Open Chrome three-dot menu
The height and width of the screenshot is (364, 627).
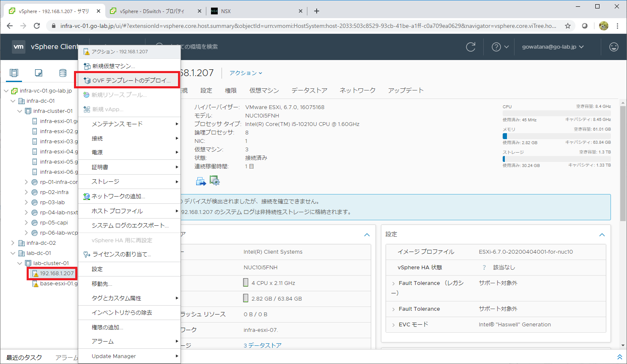[x=618, y=26]
